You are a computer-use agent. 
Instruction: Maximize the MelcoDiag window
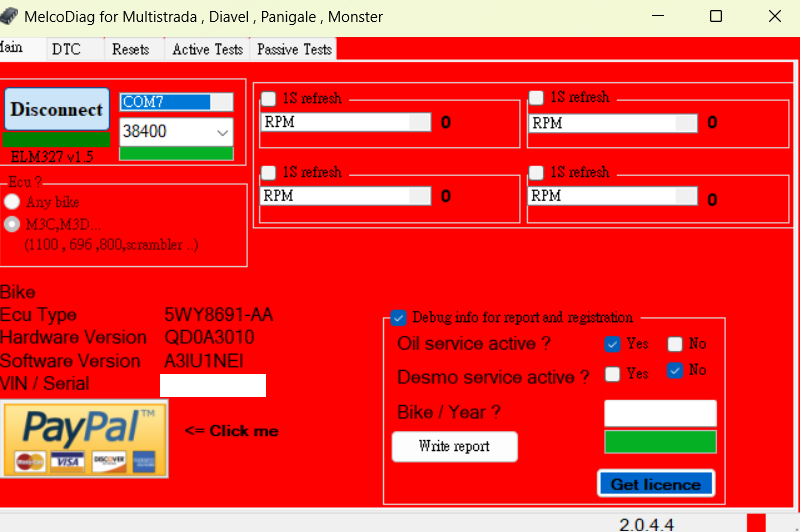click(x=716, y=16)
